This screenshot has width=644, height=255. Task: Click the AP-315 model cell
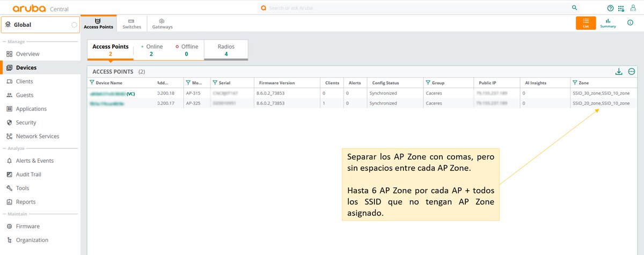coord(194,93)
